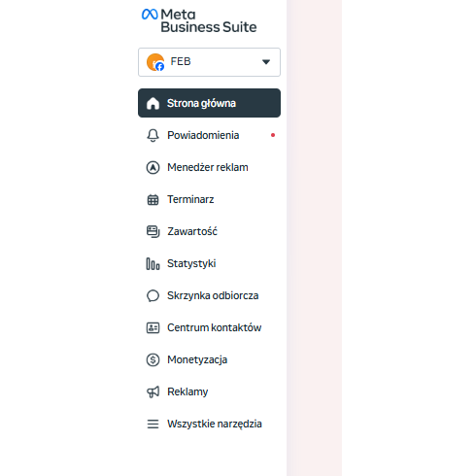
Task: Open Wszystkie narzędzia tools list
Action: pos(209,424)
